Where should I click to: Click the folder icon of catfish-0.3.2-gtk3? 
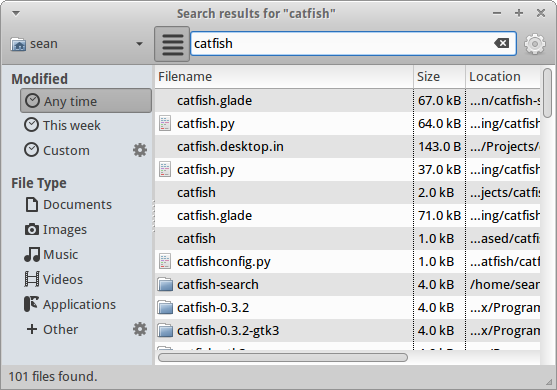(x=165, y=331)
